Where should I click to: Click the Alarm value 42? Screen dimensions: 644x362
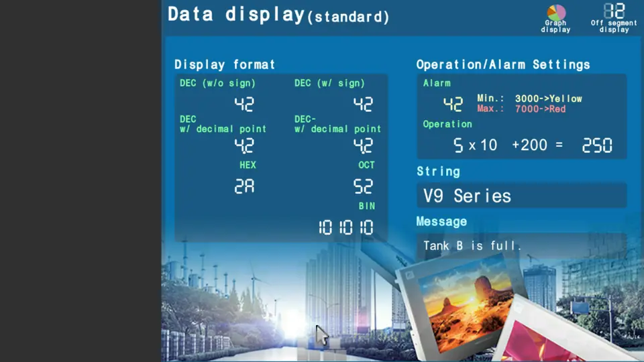[453, 105]
